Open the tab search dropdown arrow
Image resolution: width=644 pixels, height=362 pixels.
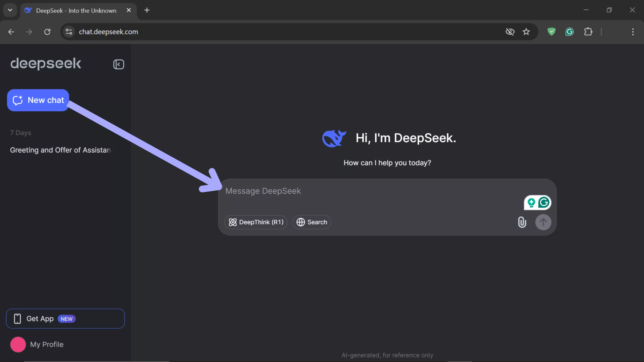[x=10, y=10]
